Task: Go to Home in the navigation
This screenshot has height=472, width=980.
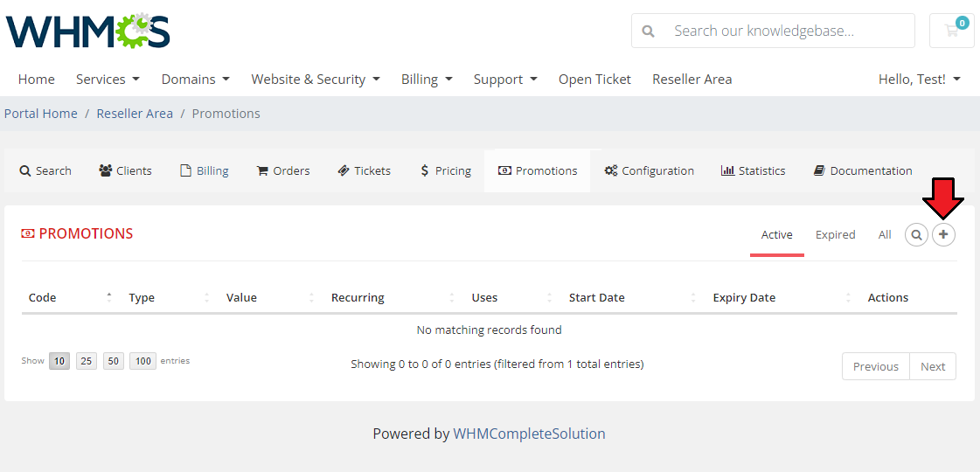Action: point(36,80)
